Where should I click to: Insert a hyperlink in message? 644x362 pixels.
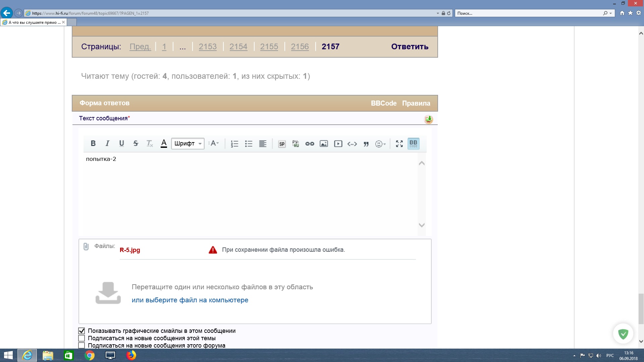click(310, 144)
